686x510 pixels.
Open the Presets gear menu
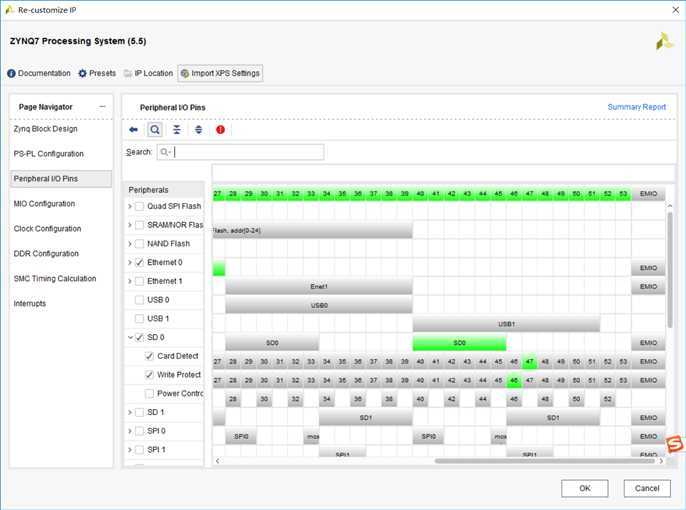point(97,73)
